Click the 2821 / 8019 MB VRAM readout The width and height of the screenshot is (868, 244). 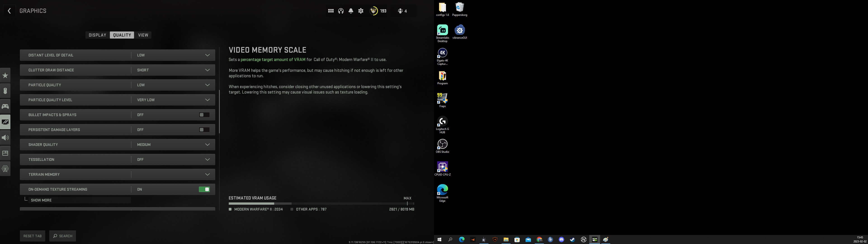(x=402, y=209)
